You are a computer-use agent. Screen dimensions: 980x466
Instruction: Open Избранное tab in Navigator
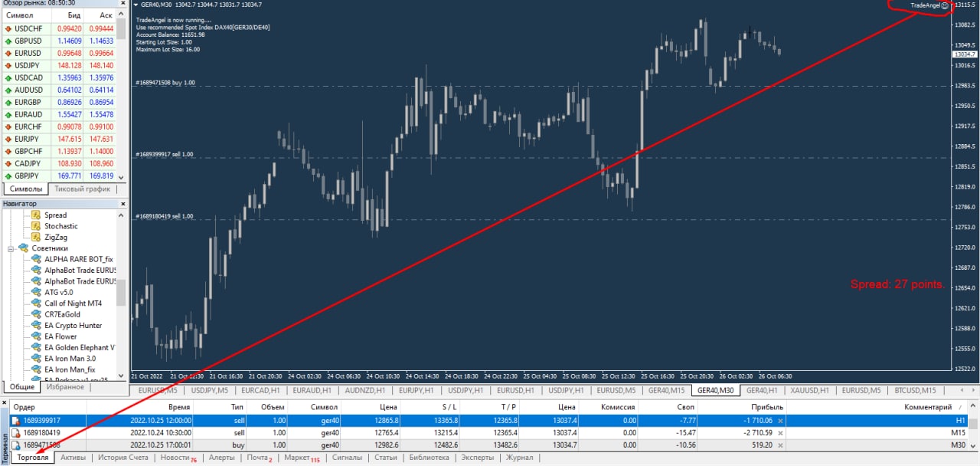[65, 387]
